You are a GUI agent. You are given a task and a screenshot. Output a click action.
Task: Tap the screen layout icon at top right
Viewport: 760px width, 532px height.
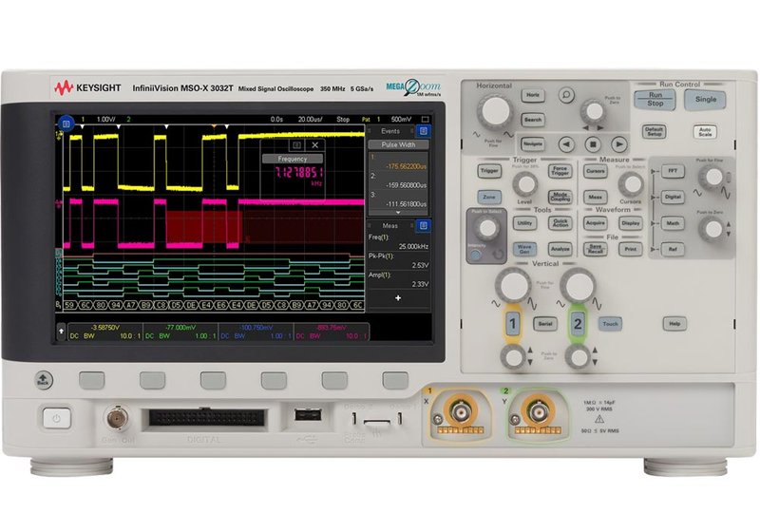(425, 119)
